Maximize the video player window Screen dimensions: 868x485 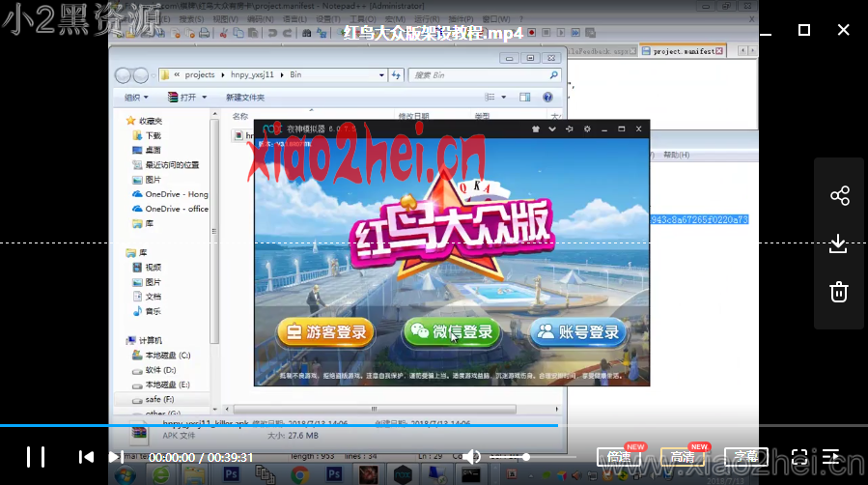(x=804, y=30)
